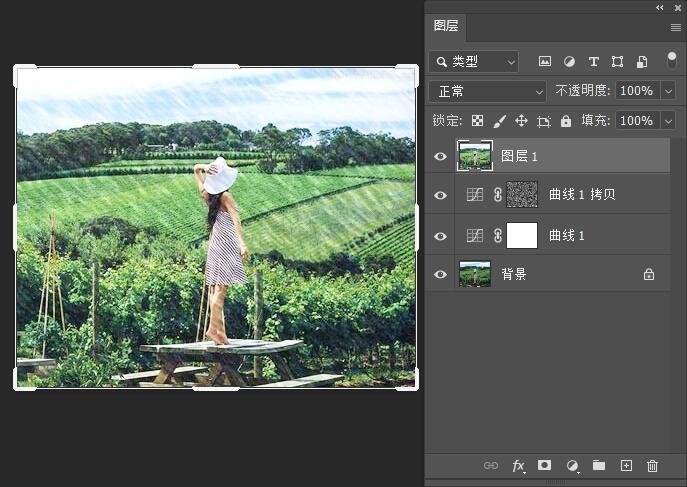
Task: Select the 图层 1 thumbnail
Action: [x=475, y=156]
